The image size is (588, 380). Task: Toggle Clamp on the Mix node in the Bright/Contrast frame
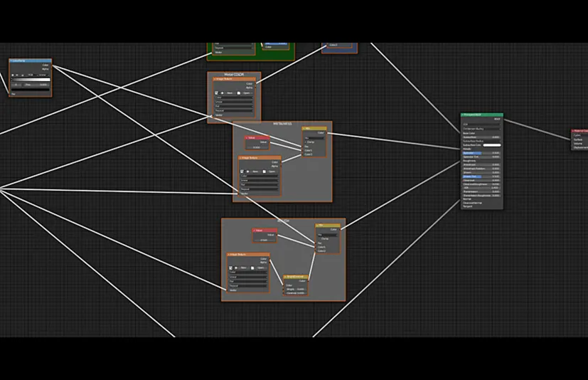pos(319,239)
